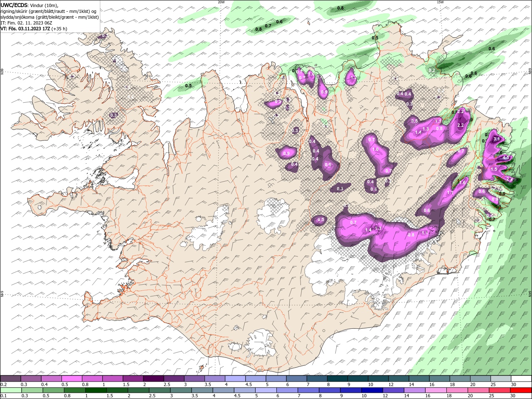This screenshot has width=532, height=399.
Task: Click the 'rigning/skúrir' legend description line
Action: click(48, 11)
